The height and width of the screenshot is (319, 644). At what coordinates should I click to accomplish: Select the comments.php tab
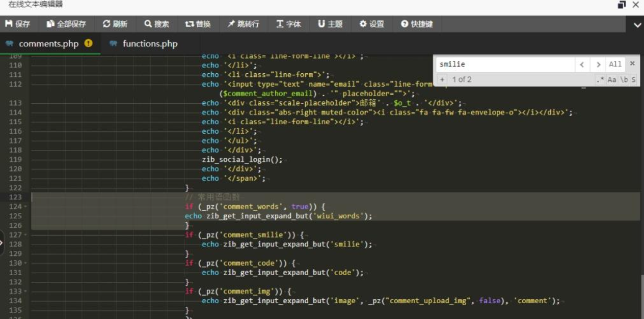(x=48, y=44)
